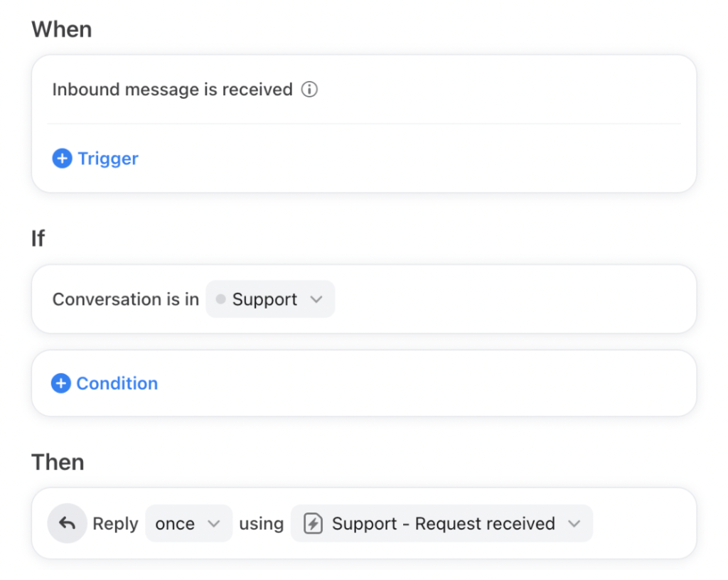Select the Inbound message is received trigger
The image size is (728, 580).
pos(171,90)
